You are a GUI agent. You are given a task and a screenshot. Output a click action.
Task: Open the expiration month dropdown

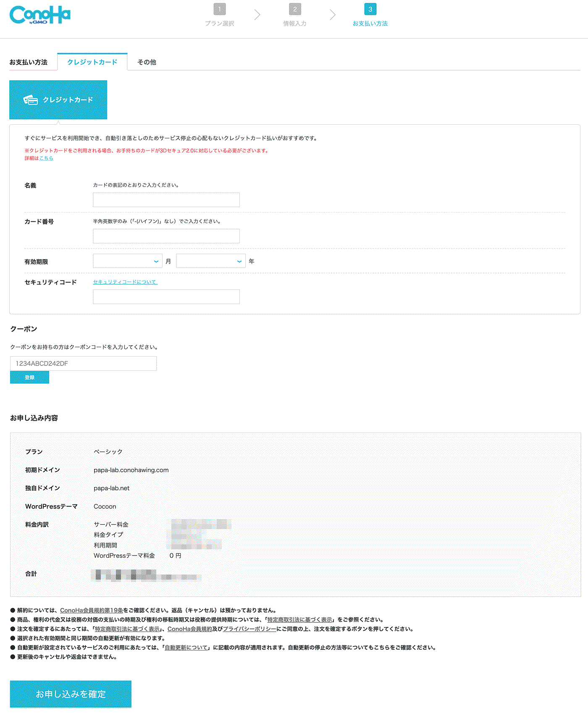[127, 261]
